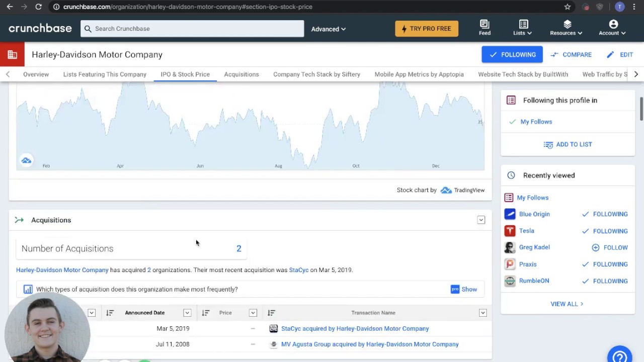Unfollow Praxis via its FOLLOWING toggle
The width and height of the screenshot is (644, 362).
coord(605,264)
